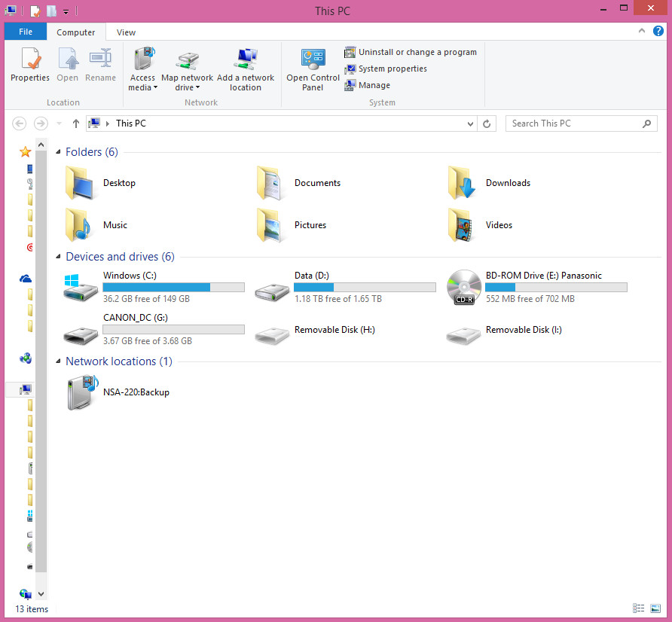
Task: Switch to large icons view in status bar
Action: [654, 608]
